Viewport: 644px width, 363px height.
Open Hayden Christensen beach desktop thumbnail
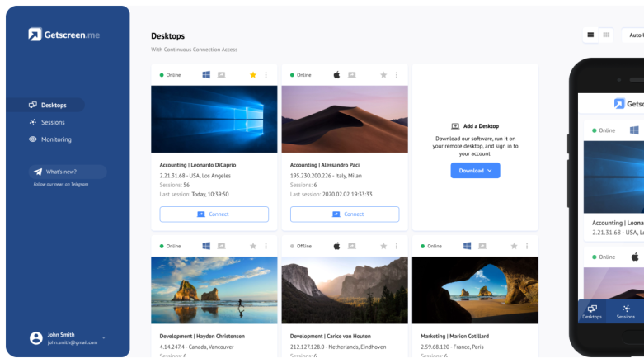(x=214, y=290)
